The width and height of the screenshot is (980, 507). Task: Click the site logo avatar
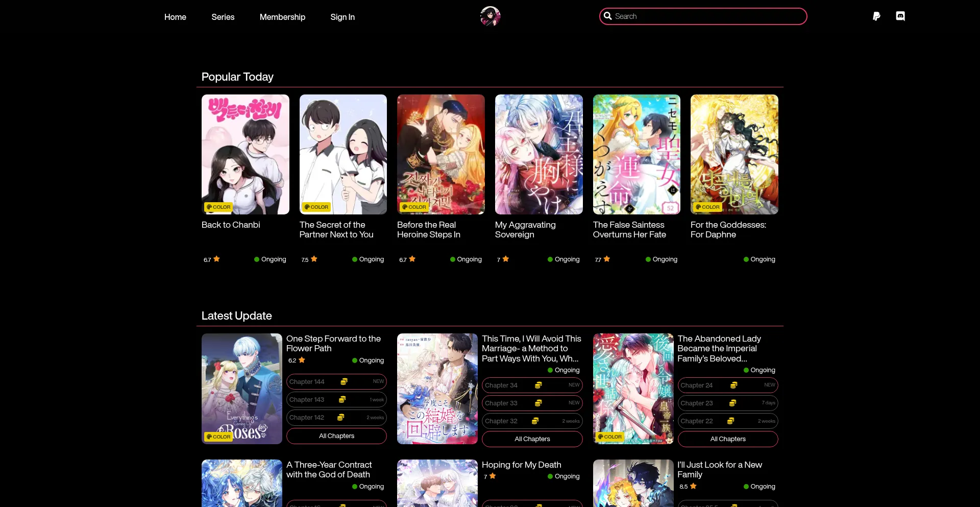pos(490,16)
